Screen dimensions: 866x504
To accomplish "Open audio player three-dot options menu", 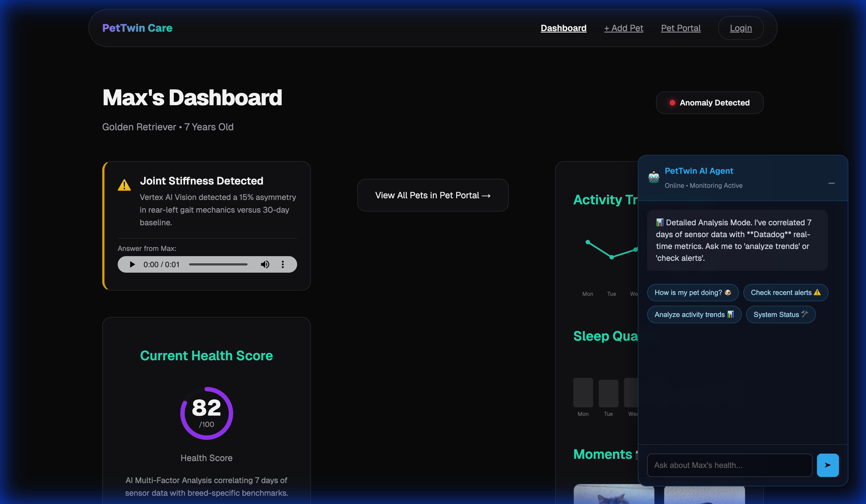I will tap(283, 264).
